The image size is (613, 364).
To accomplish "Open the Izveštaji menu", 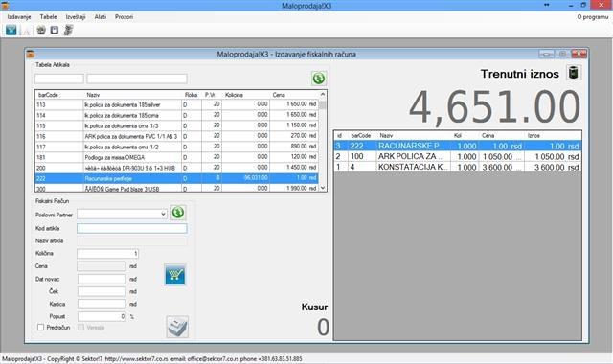I will click(x=76, y=17).
